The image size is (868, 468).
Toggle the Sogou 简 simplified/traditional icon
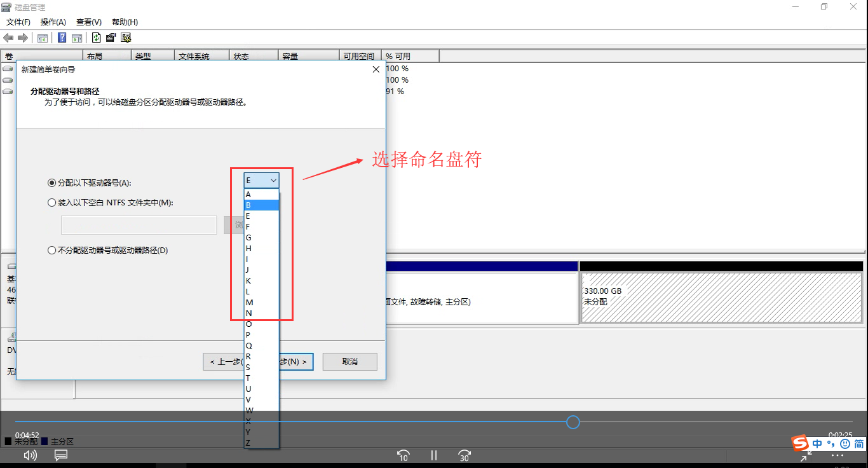(858, 444)
